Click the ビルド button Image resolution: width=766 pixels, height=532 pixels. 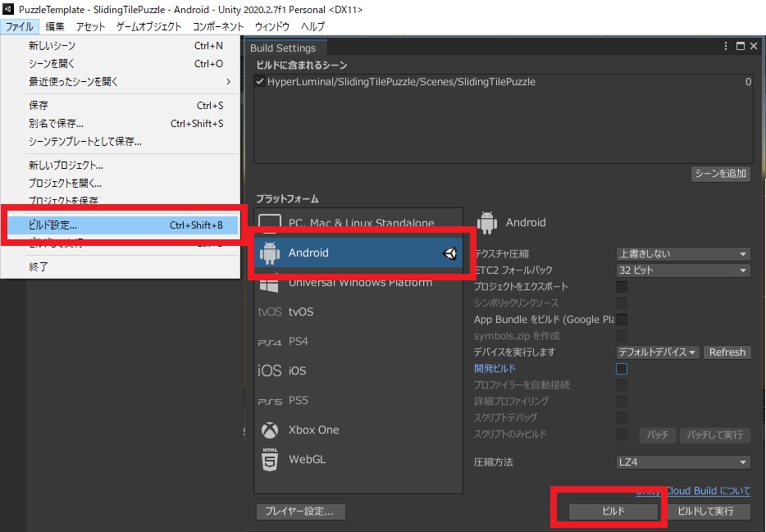613,511
